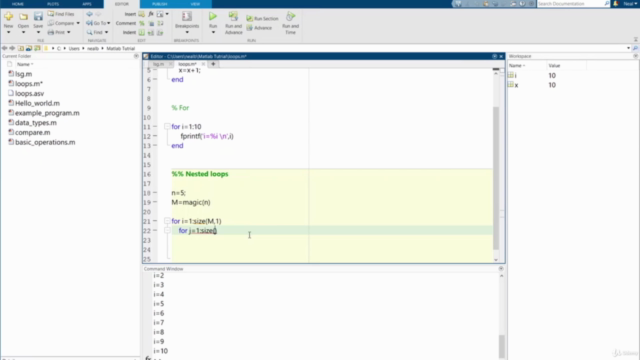The image size is (640, 360).
Task: Click the Find magnifier button
Action: click(95, 32)
